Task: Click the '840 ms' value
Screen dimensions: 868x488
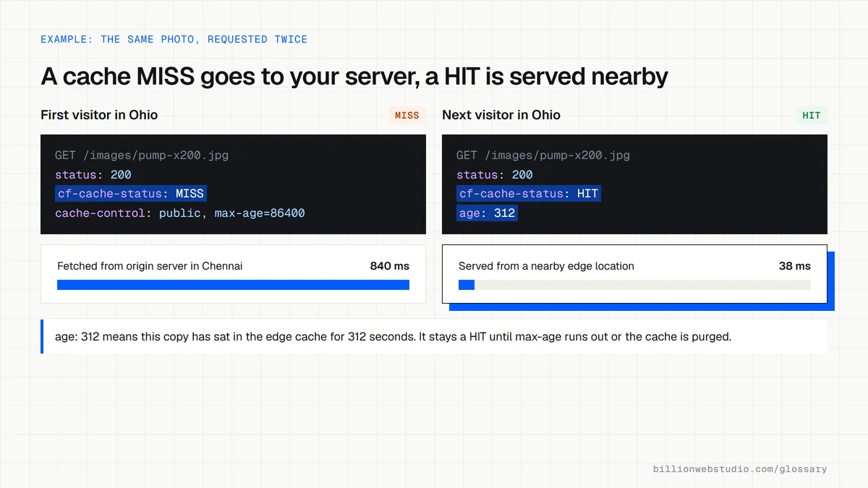Action: 390,266
